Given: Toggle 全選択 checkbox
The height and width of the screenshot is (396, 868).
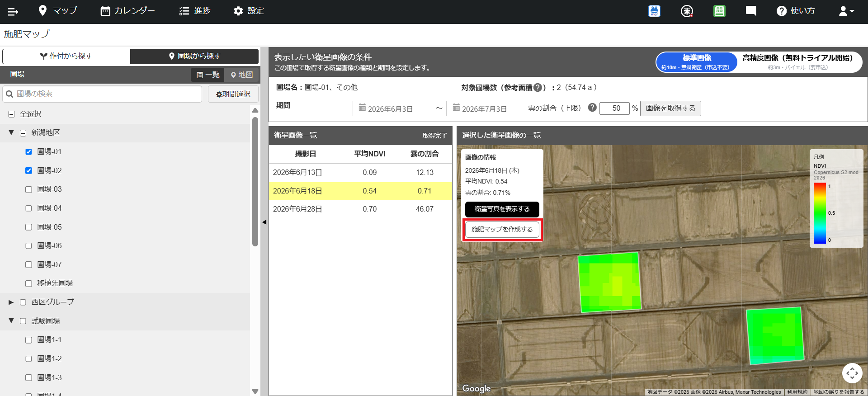Looking at the screenshot, I should (12, 114).
